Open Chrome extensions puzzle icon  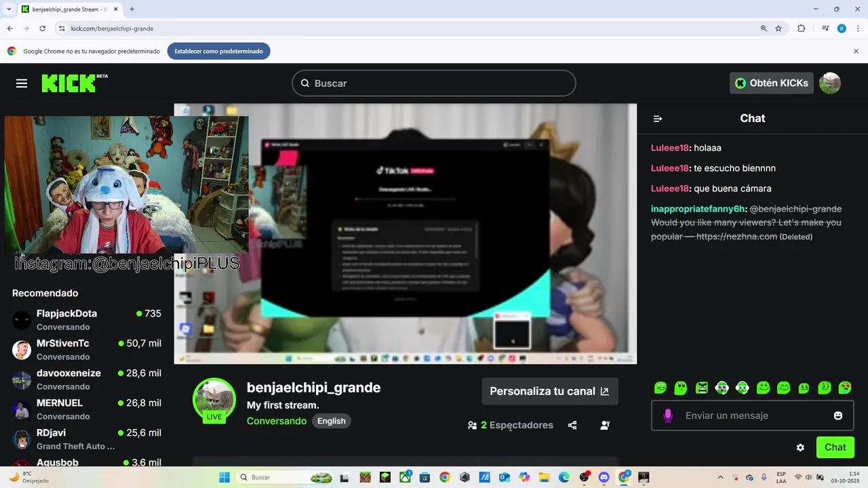tap(802, 28)
